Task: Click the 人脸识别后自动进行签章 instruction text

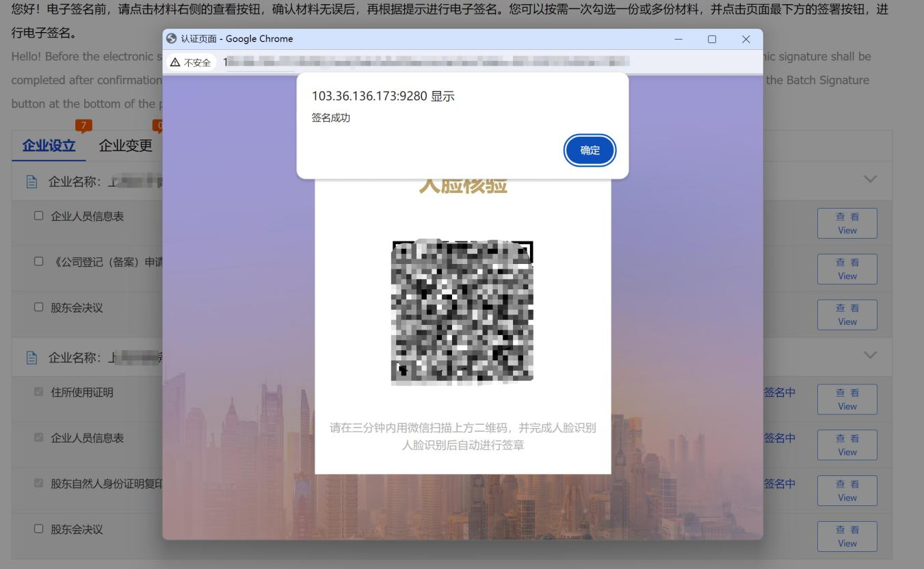Action: [462, 446]
